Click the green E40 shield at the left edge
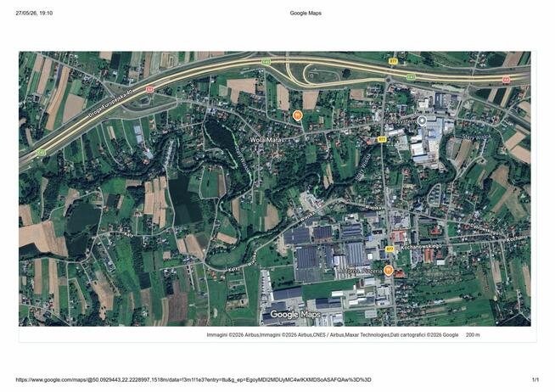 (41, 153)
